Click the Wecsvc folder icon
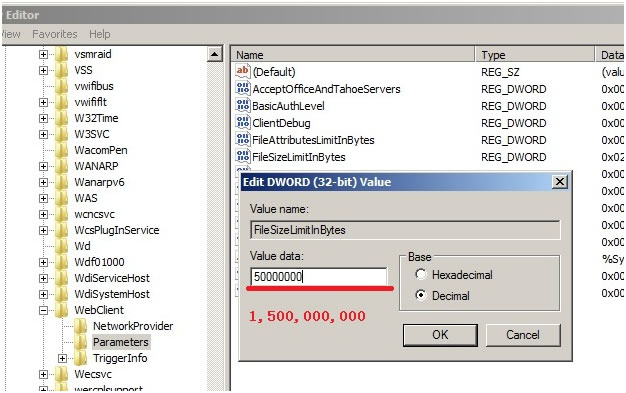Image resolution: width=626 pixels, height=393 pixels. pyautogui.click(x=61, y=374)
